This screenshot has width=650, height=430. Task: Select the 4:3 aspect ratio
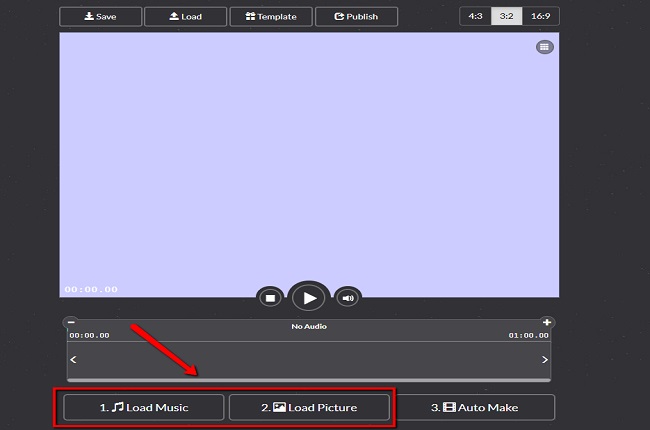coord(475,16)
